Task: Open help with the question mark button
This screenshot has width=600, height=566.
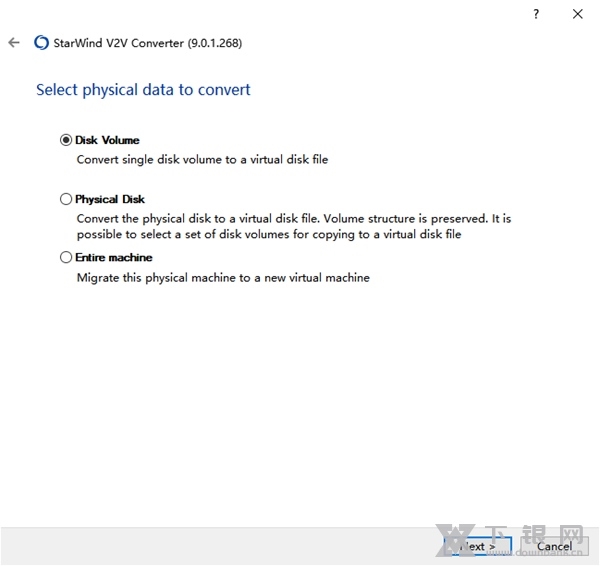Action: (536, 14)
